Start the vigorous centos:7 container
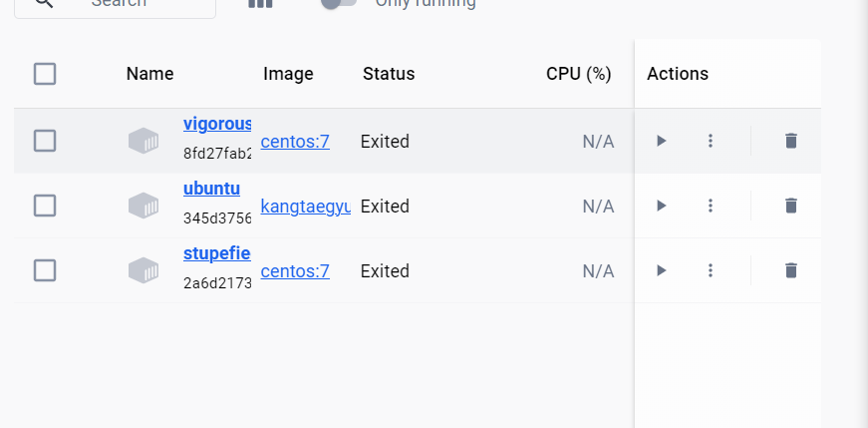 (x=661, y=141)
